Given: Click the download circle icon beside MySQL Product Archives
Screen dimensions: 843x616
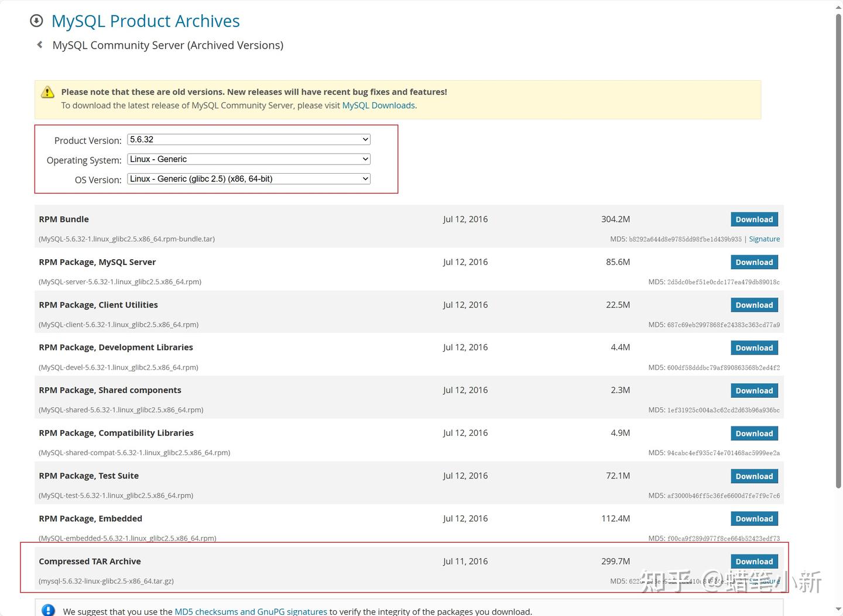Looking at the screenshot, I should pos(36,21).
